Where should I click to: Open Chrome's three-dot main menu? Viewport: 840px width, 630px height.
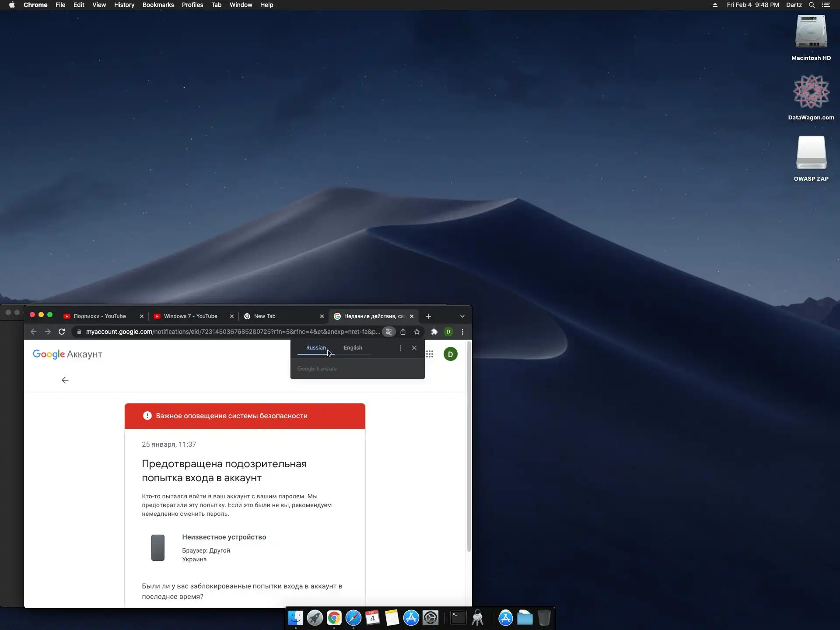pyautogui.click(x=462, y=332)
